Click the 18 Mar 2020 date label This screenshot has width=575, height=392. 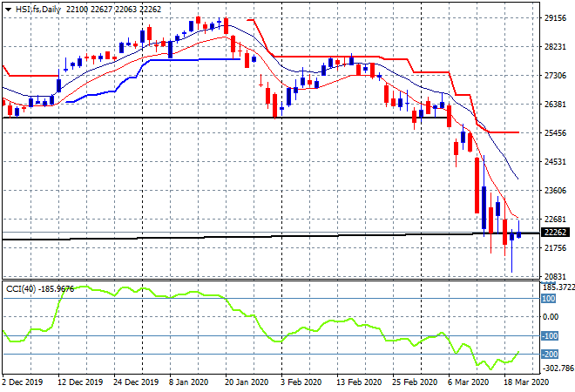point(525,382)
